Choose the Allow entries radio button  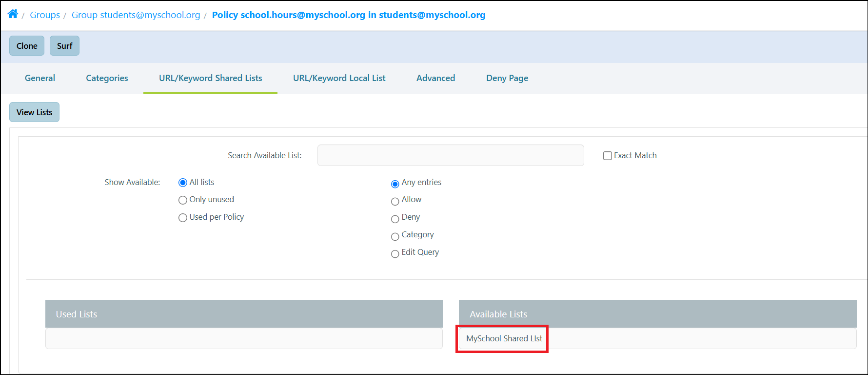[395, 201]
